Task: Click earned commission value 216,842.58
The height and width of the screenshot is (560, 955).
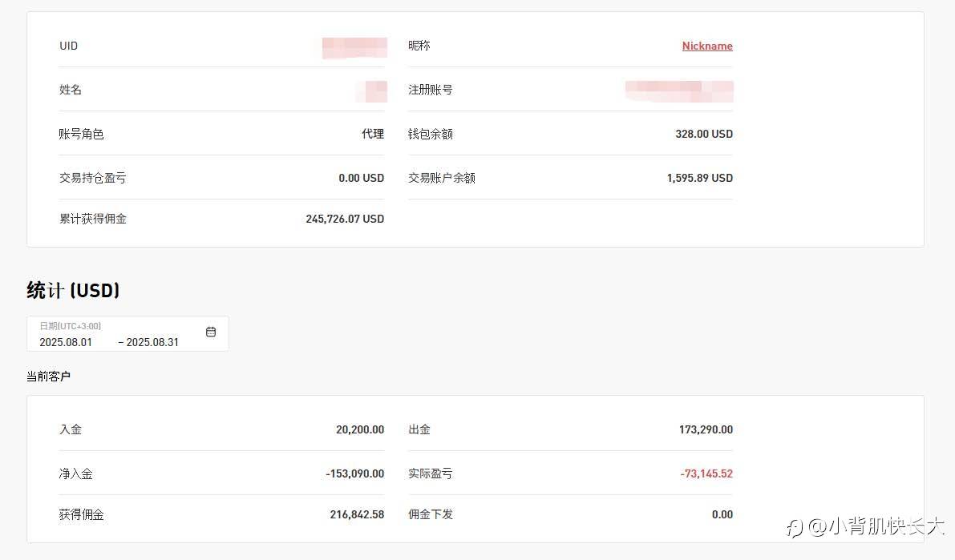Action: point(357,514)
